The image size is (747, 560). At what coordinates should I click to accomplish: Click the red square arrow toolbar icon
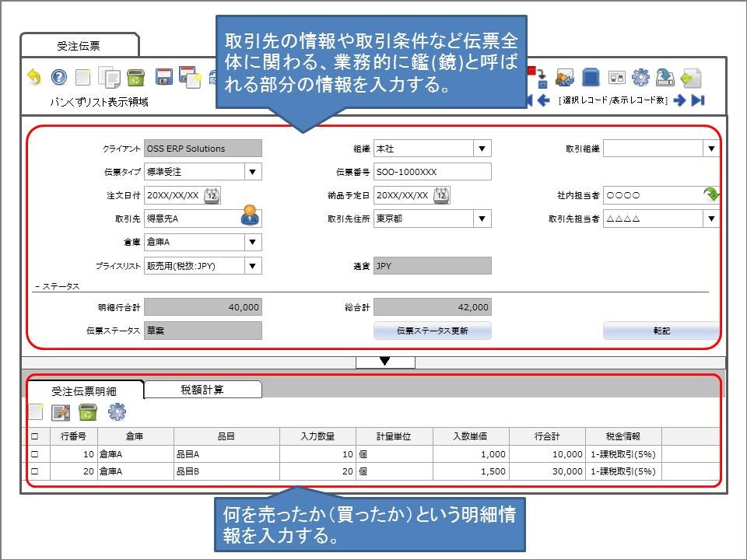tap(538, 78)
